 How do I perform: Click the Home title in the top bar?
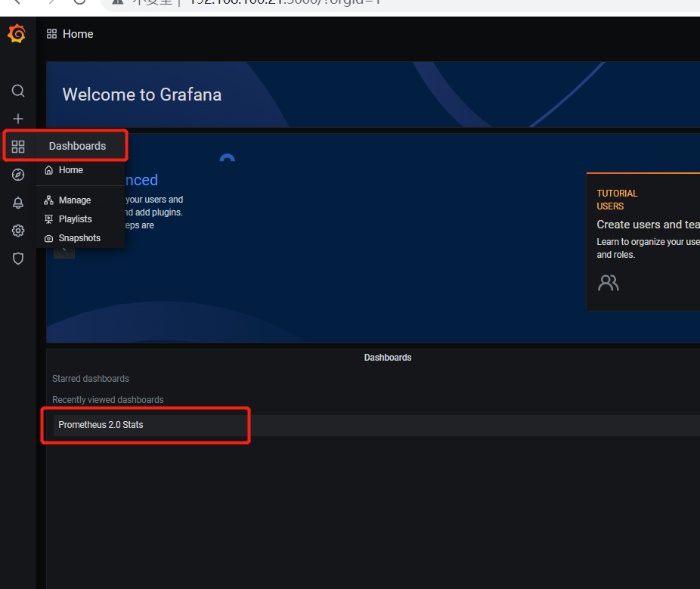click(78, 34)
